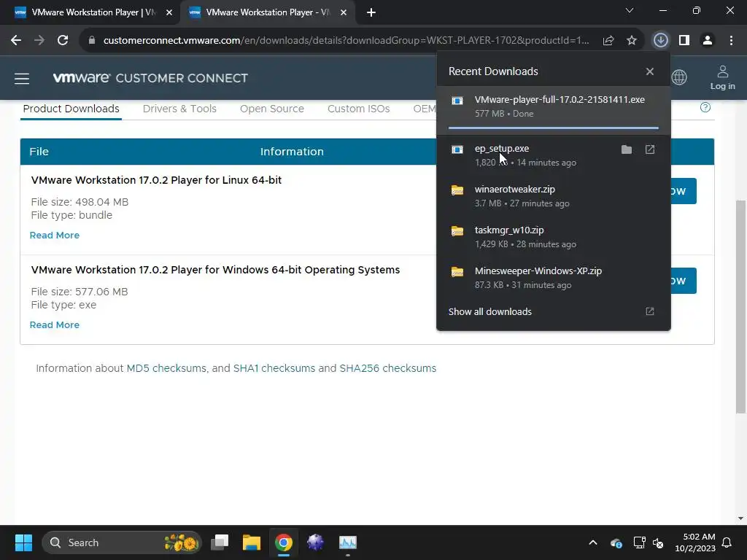Close the active VMware Workstation Player tab
This screenshot has height=560, width=747.
point(344,12)
